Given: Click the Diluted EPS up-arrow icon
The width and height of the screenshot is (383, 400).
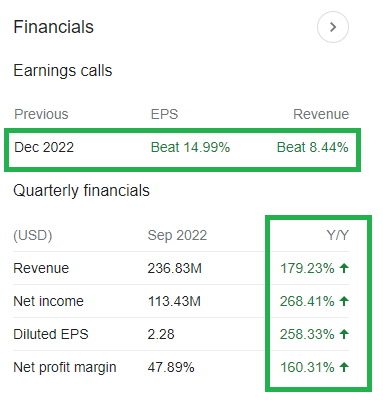Looking at the screenshot, I should point(344,334).
